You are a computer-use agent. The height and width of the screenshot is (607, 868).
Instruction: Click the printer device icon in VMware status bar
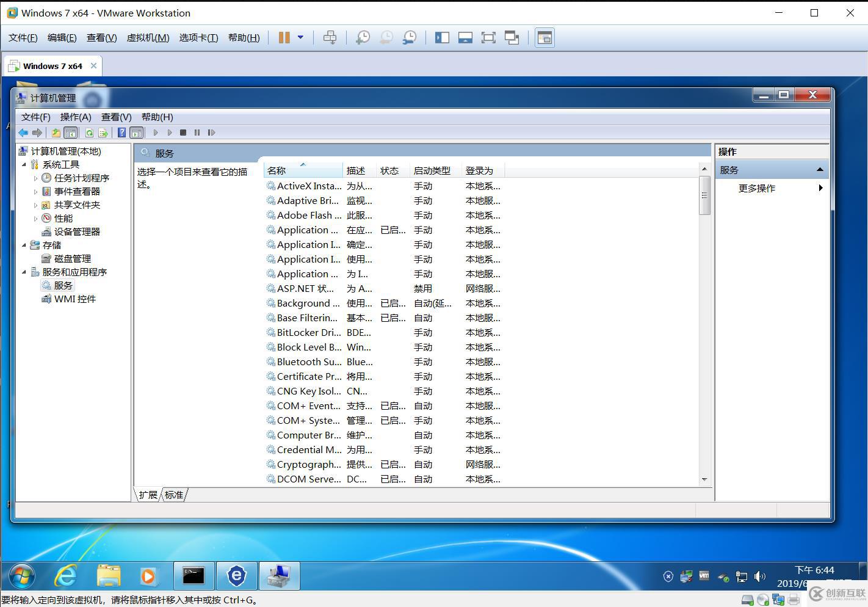794,600
